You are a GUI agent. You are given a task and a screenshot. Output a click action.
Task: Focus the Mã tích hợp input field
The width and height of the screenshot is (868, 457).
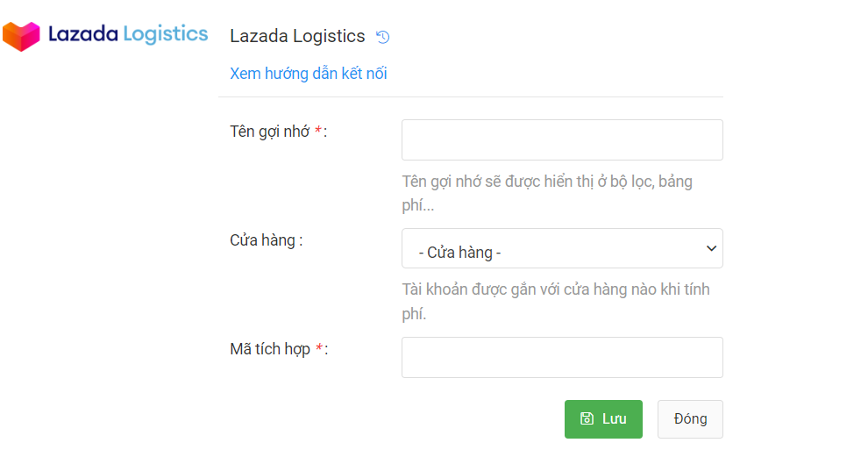coord(562,358)
